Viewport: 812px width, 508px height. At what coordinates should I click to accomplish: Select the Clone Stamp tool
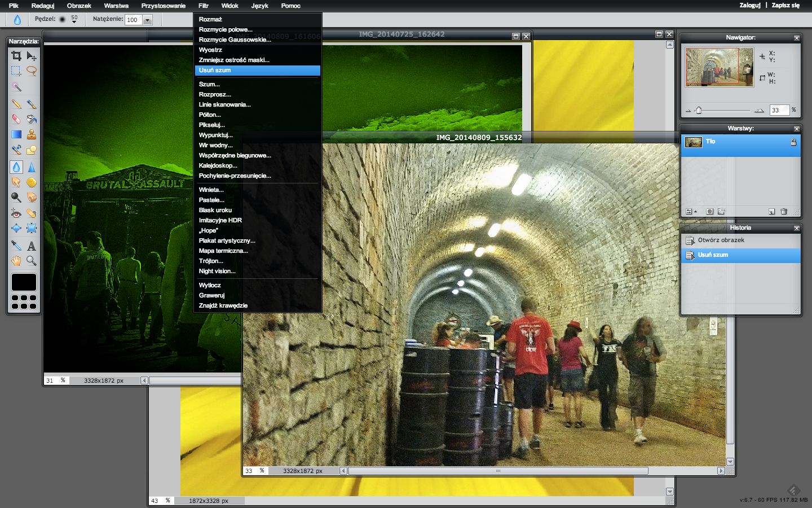pos(32,134)
